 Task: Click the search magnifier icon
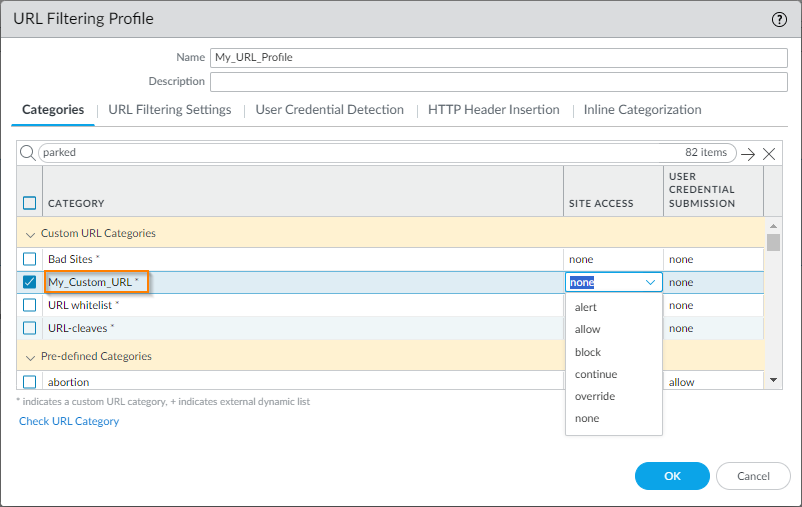pyautogui.click(x=28, y=153)
